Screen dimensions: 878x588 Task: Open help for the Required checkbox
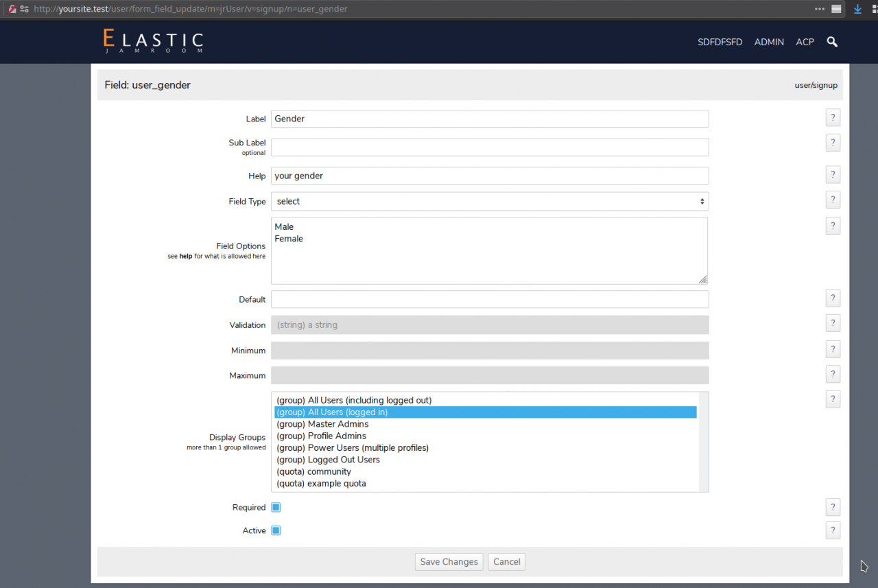pyautogui.click(x=833, y=508)
